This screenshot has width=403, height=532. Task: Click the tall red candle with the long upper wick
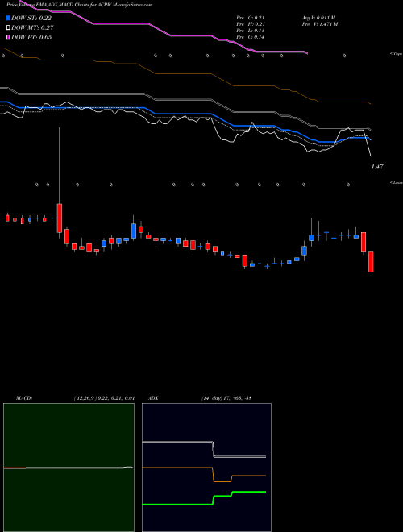point(60,218)
